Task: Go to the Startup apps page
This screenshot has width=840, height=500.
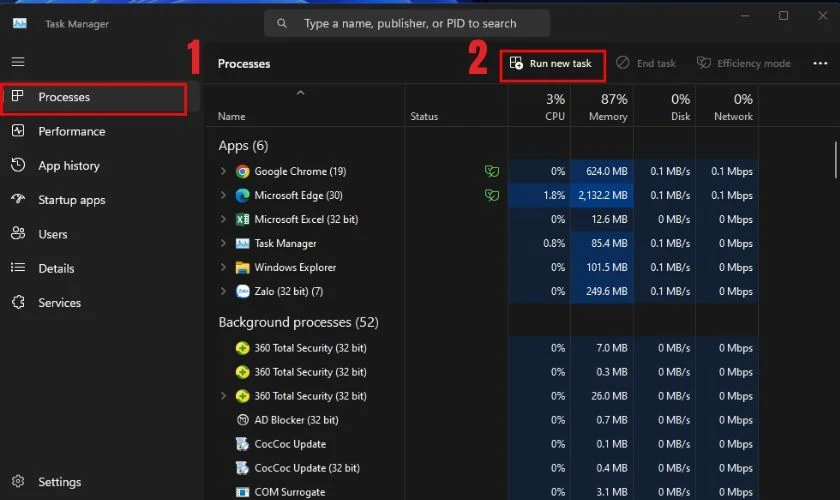Action: pos(72,200)
